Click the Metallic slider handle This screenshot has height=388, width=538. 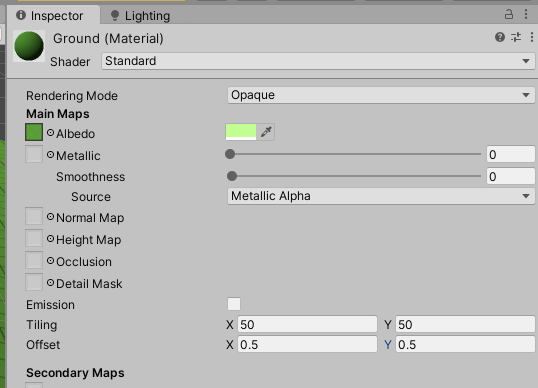point(230,154)
